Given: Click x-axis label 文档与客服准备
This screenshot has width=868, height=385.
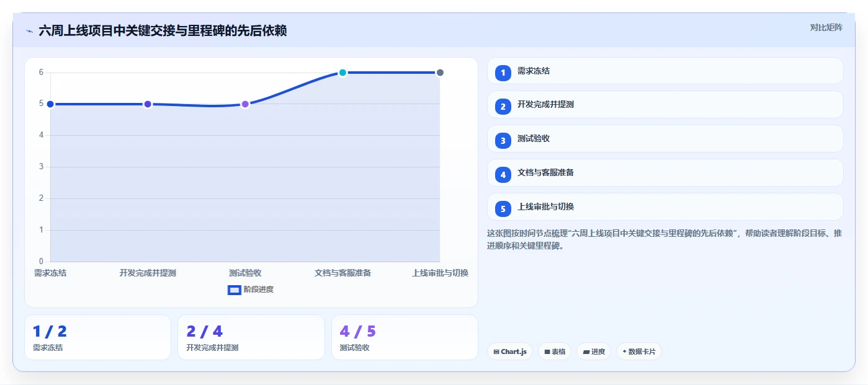Looking at the screenshot, I should point(342,273).
